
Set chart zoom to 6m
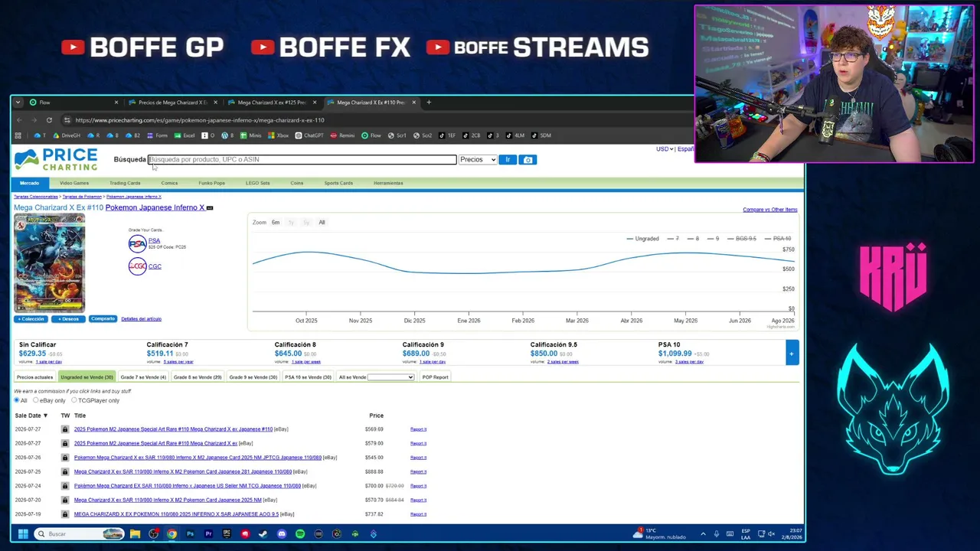[x=276, y=223]
